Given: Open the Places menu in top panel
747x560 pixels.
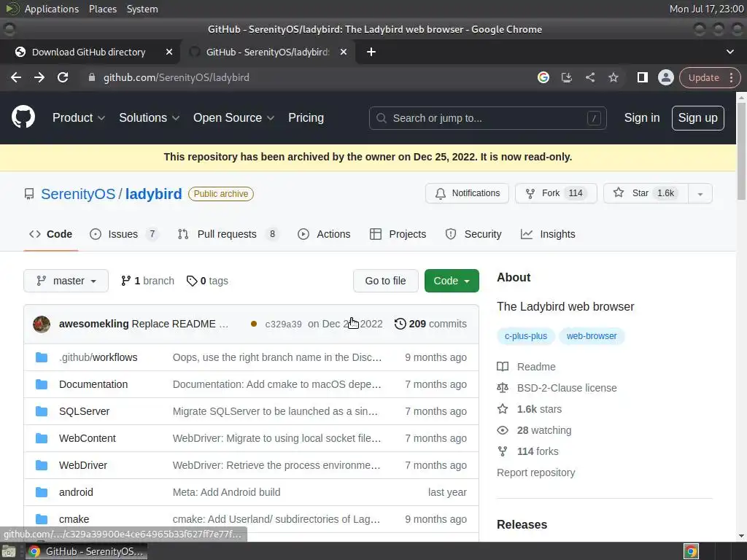Looking at the screenshot, I should (102, 9).
